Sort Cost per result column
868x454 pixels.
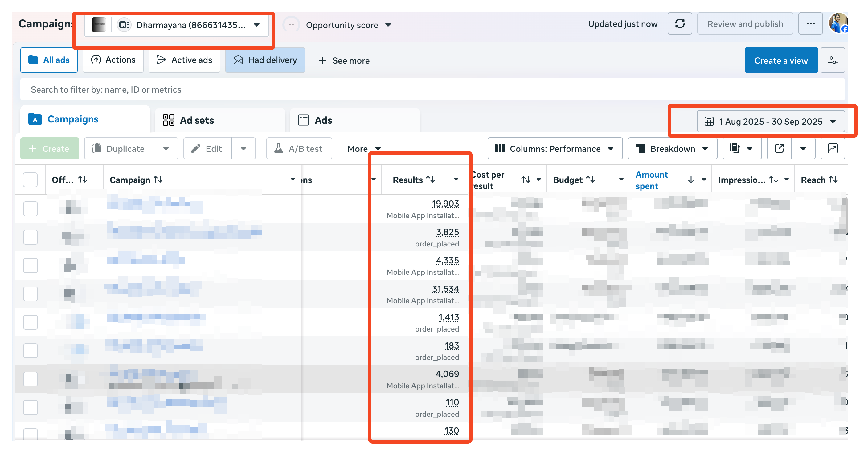pos(526,180)
